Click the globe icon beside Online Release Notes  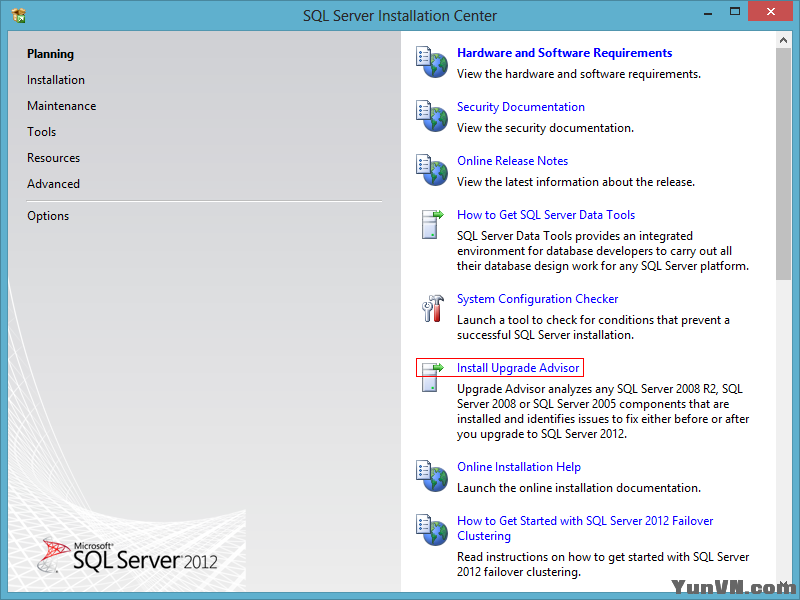point(432,170)
